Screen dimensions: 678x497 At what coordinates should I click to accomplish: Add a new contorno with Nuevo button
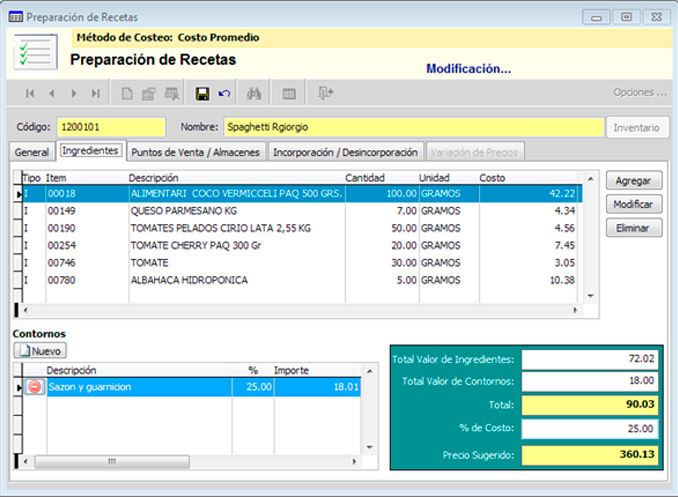pyautogui.click(x=40, y=351)
